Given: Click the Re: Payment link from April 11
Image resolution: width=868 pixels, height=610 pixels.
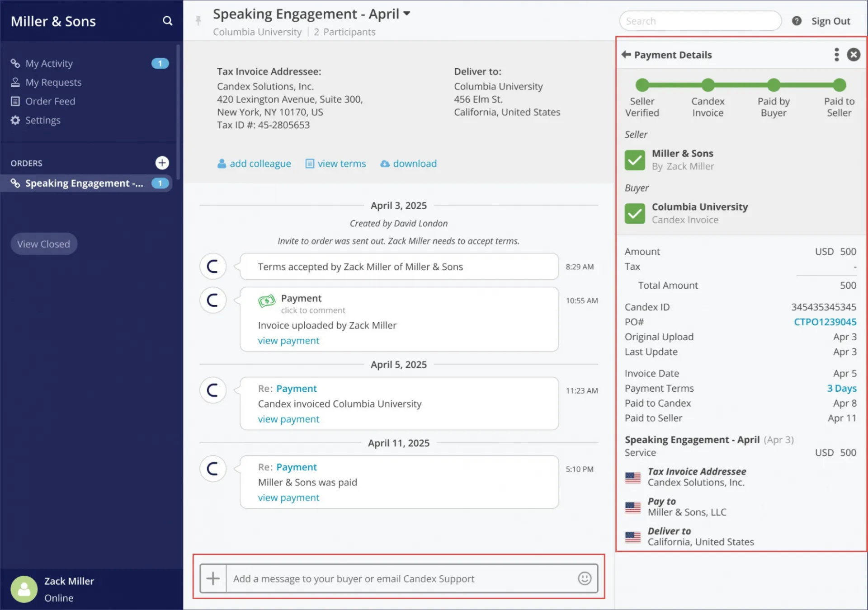Looking at the screenshot, I should point(297,467).
